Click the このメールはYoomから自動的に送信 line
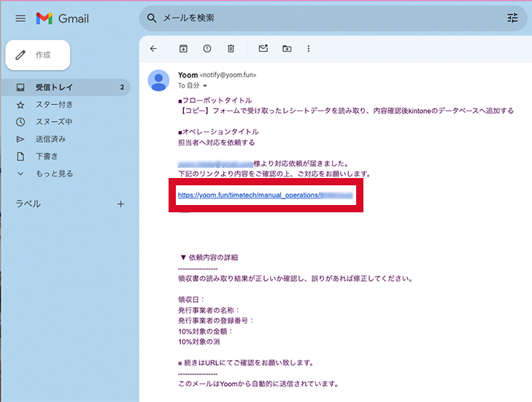This screenshot has width=532, height=402. point(258,384)
